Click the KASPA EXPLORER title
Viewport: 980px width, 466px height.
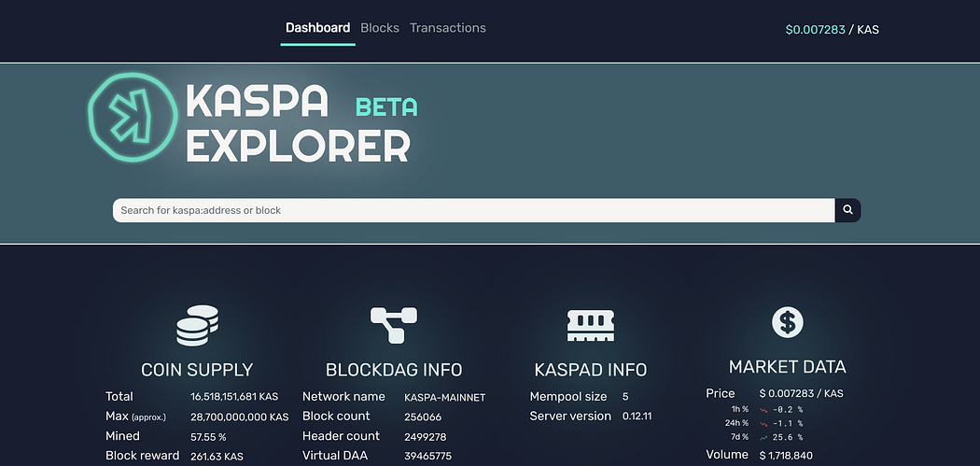298,122
